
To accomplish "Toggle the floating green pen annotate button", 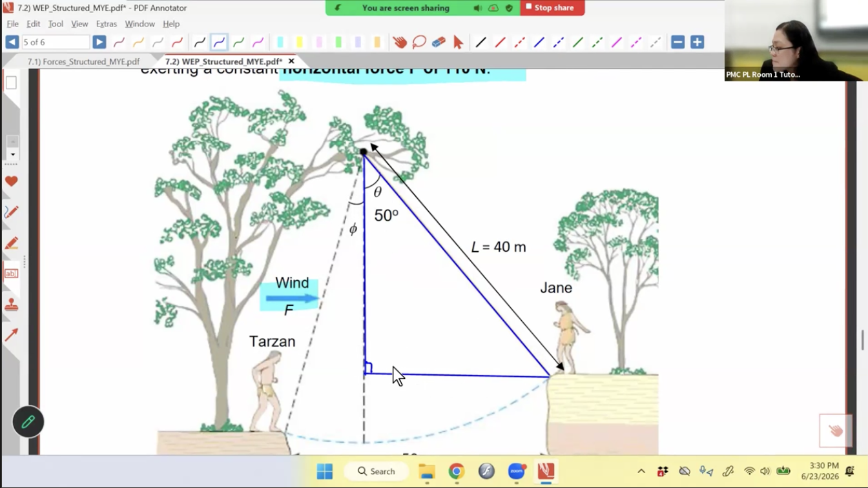I will 28,422.
